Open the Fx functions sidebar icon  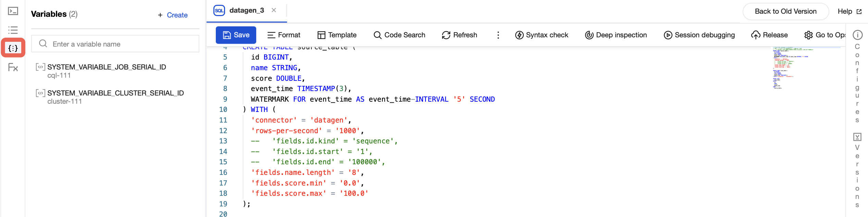pos(13,67)
